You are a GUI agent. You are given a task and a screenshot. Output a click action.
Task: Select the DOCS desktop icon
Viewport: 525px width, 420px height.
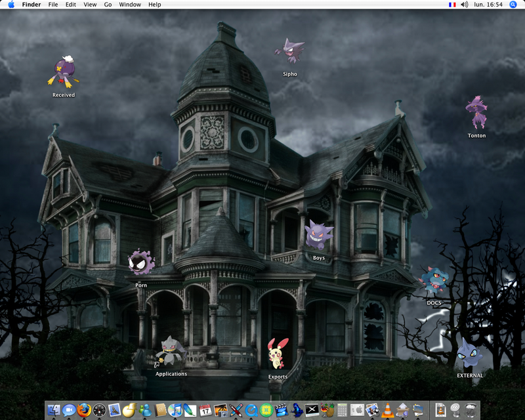(434, 281)
